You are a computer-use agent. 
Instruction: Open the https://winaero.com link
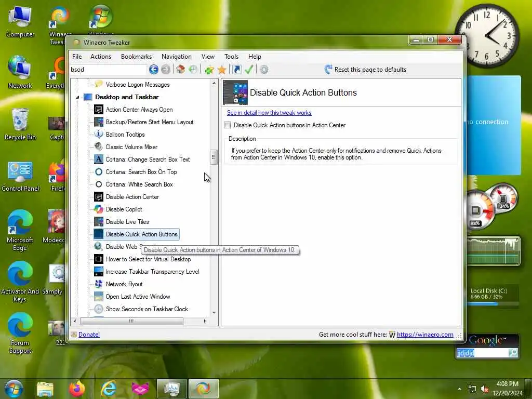click(x=425, y=335)
